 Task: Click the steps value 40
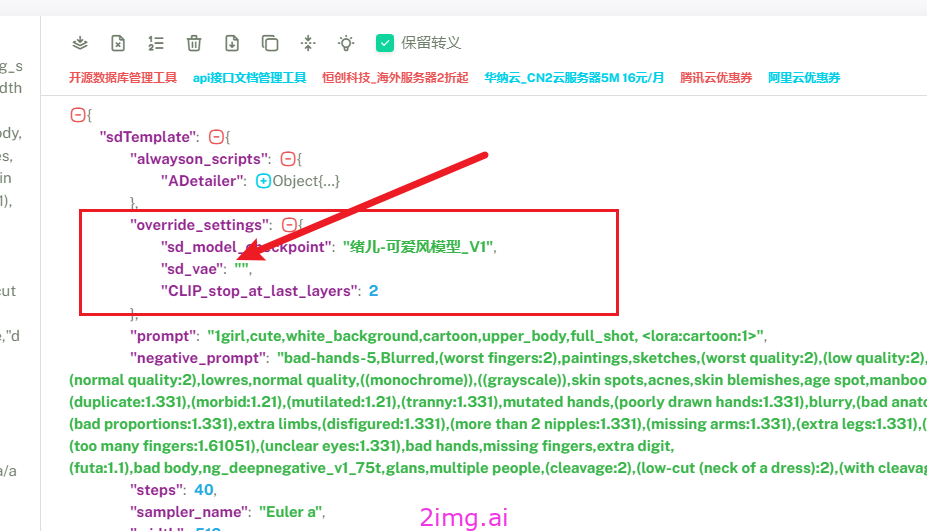pos(203,490)
